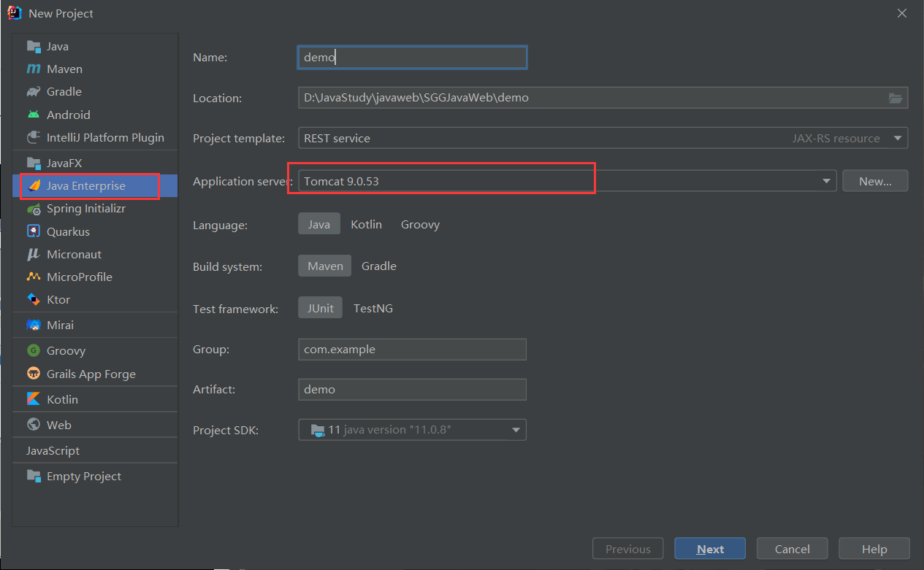Select the Web globe icon
The width and height of the screenshot is (924, 570).
pyautogui.click(x=34, y=425)
